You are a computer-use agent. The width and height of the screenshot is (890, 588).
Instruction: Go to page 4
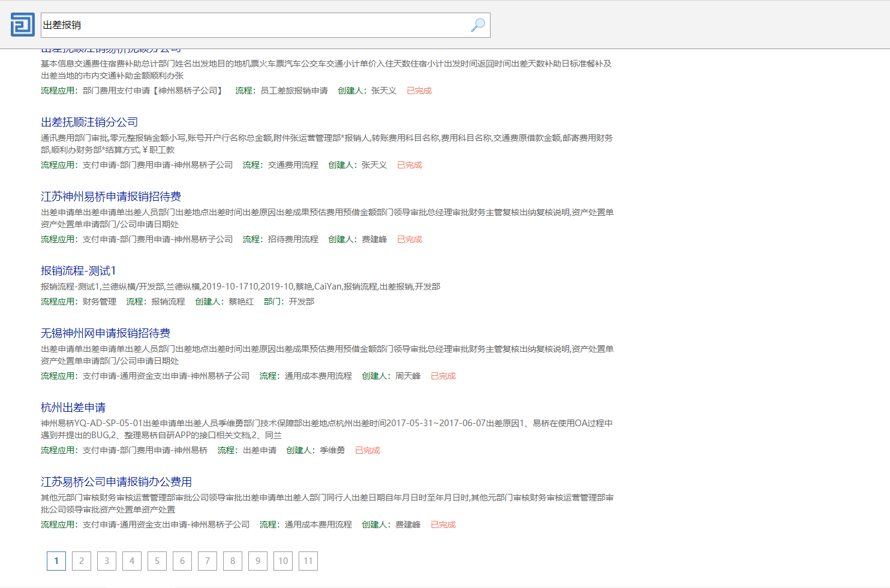pos(132,561)
